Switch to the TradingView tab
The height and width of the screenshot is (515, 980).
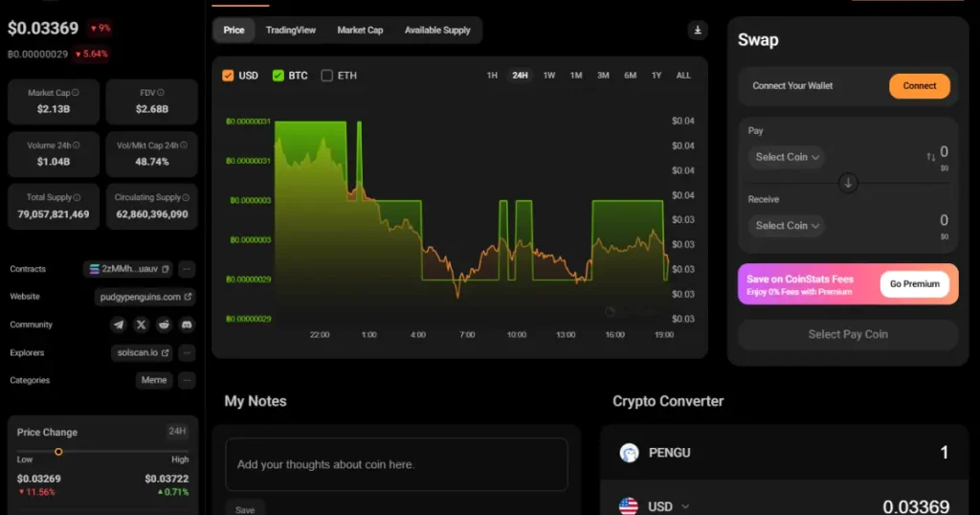[x=291, y=31]
